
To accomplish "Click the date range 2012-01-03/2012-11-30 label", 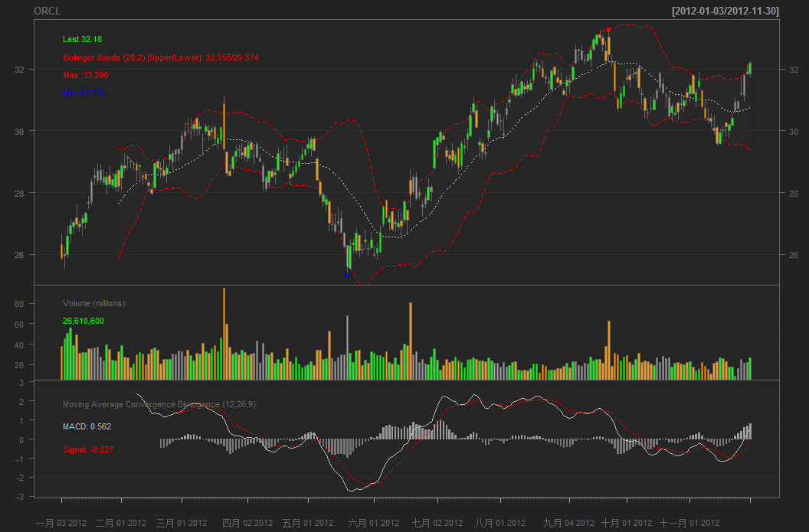I will tap(725, 11).
